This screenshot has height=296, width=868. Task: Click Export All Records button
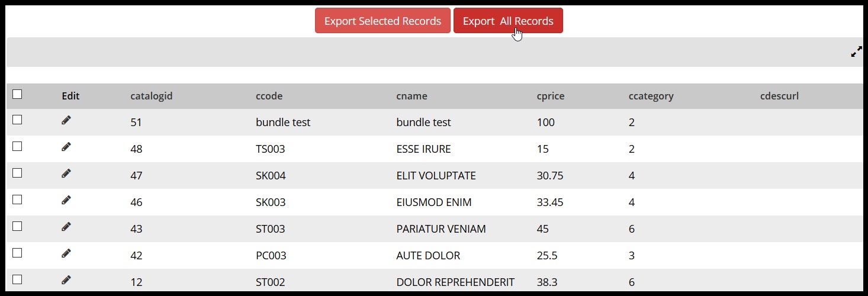click(x=507, y=21)
